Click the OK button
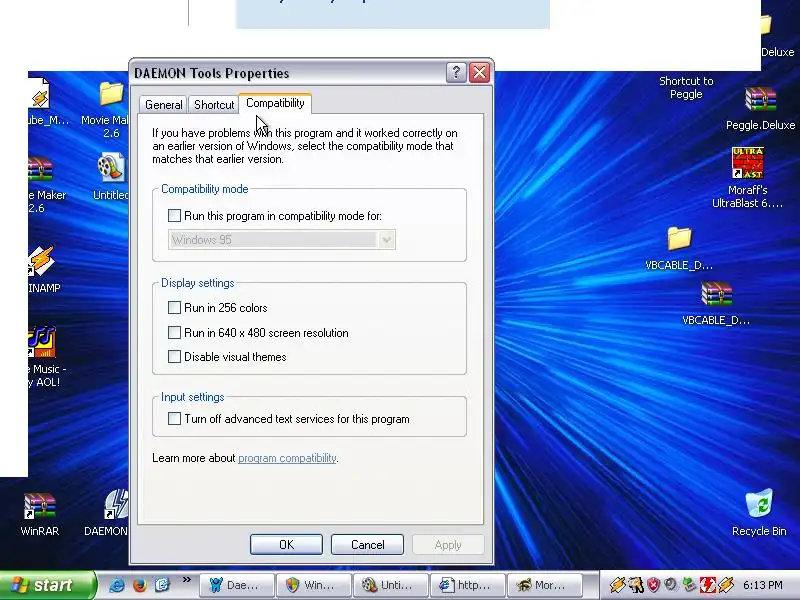The width and height of the screenshot is (800, 600). pos(286,544)
